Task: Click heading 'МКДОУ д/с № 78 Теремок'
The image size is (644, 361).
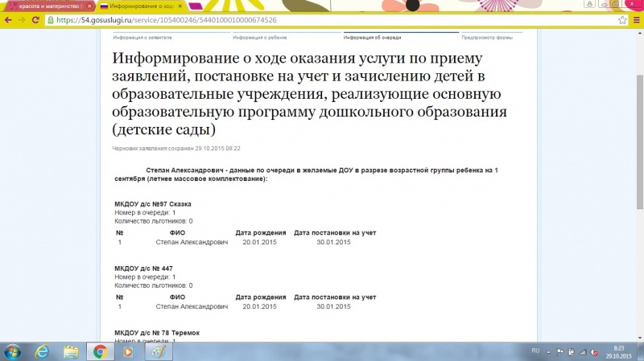Action: (x=157, y=333)
